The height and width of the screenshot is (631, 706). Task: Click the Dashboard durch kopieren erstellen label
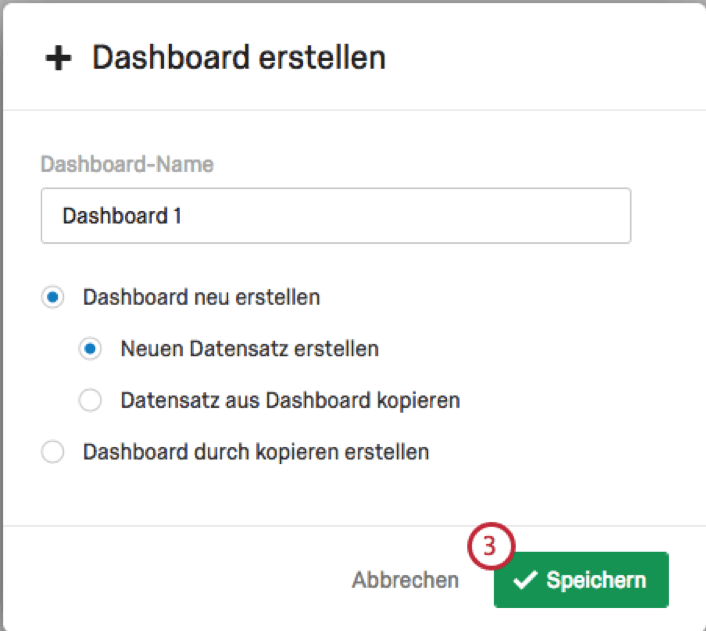(x=256, y=452)
